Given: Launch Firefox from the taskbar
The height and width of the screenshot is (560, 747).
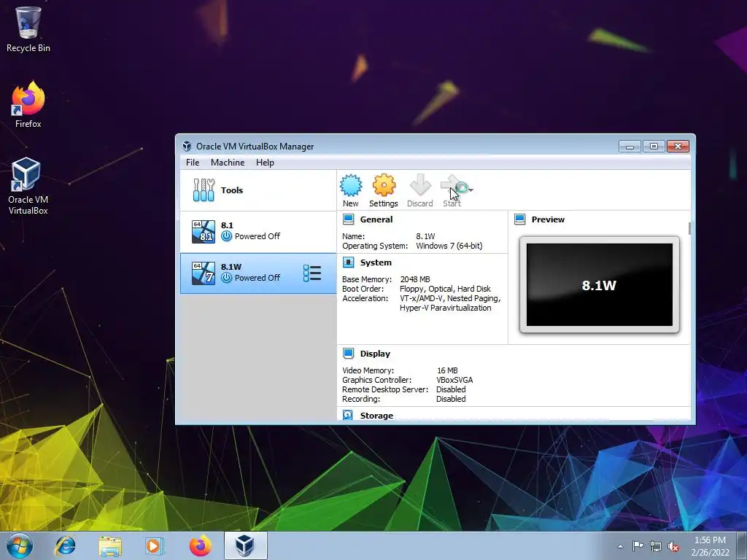Looking at the screenshot, I should 200,545.
